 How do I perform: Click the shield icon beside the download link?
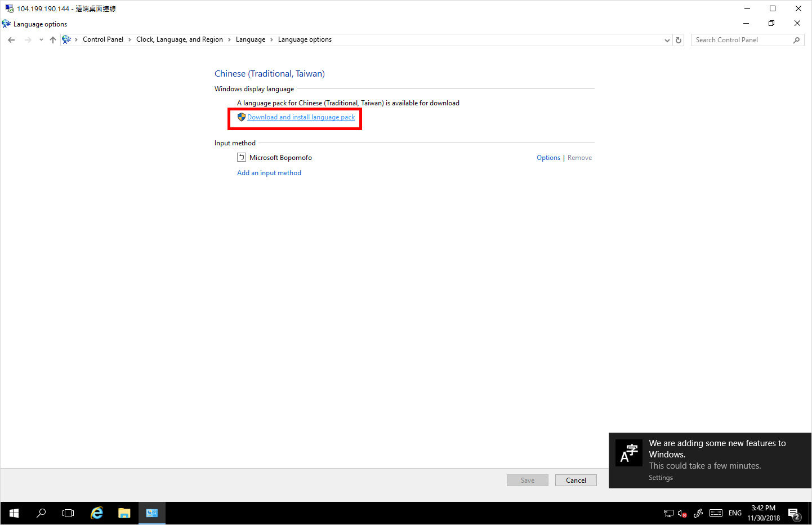click(x=241, y=117)
